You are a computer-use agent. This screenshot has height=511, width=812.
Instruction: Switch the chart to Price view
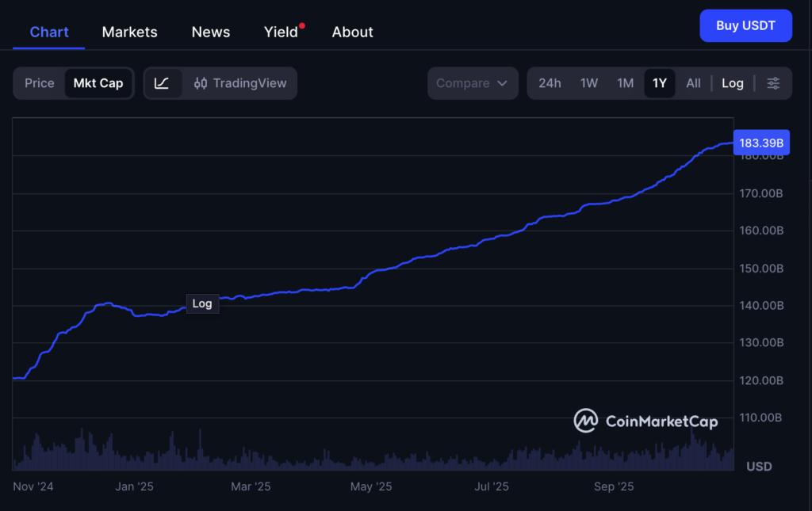point(40,82)
